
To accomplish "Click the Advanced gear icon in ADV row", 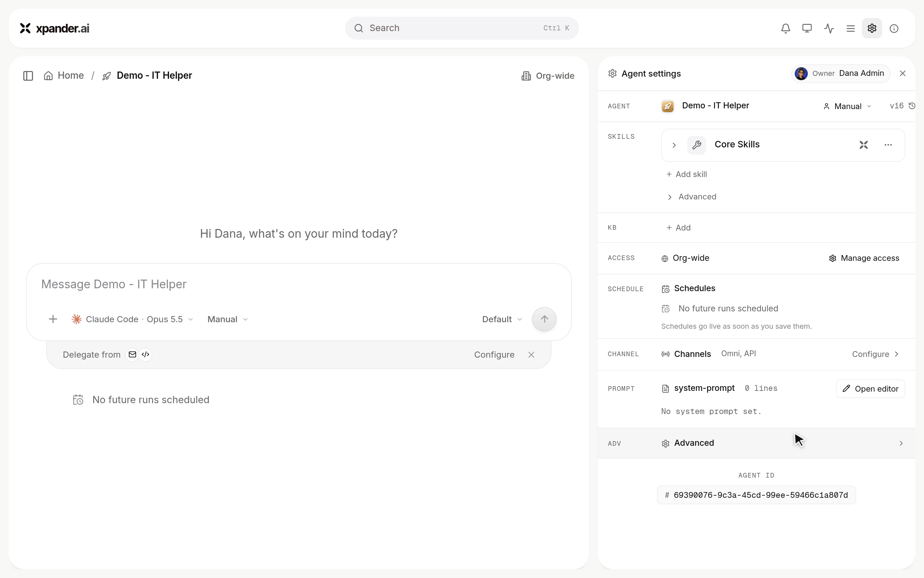I will click(666, 444).
